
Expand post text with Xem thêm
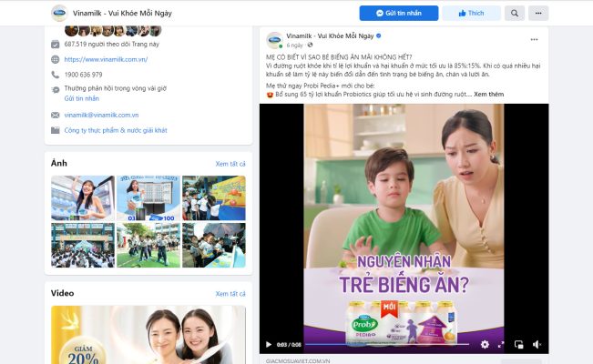click(x=488, y=94)
